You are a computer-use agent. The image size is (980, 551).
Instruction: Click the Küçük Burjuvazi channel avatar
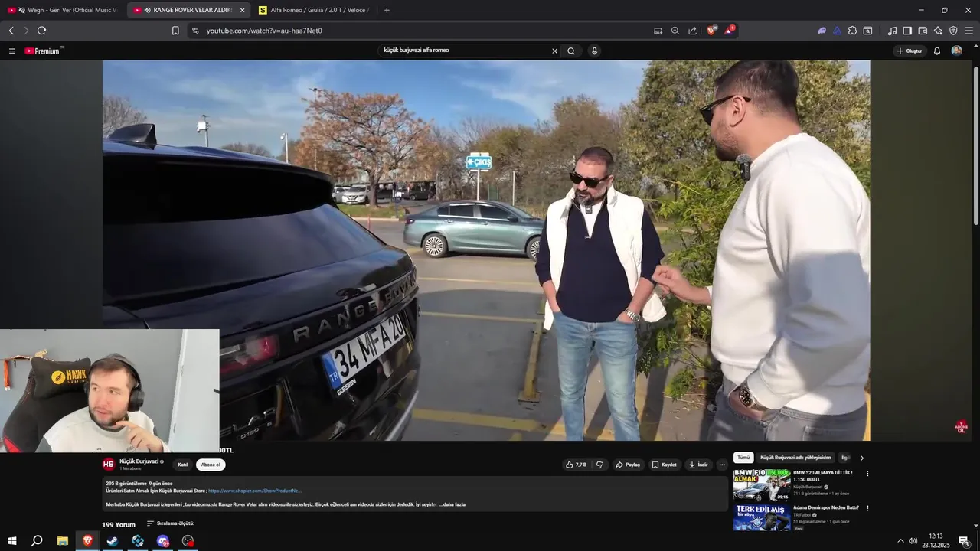pos(109,464)
